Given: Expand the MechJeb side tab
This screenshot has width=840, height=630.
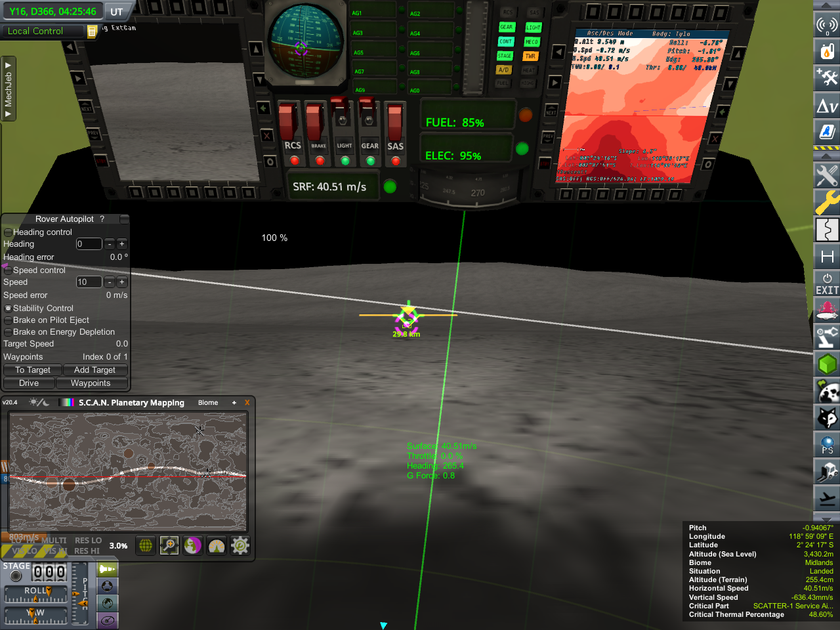Looking at the screenshot, I should (8, 89).
